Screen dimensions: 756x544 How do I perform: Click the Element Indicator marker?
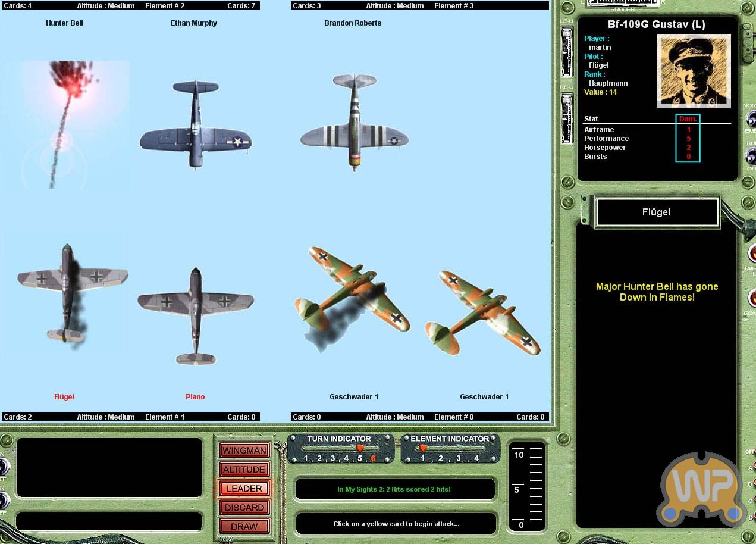tap(424, 448)
